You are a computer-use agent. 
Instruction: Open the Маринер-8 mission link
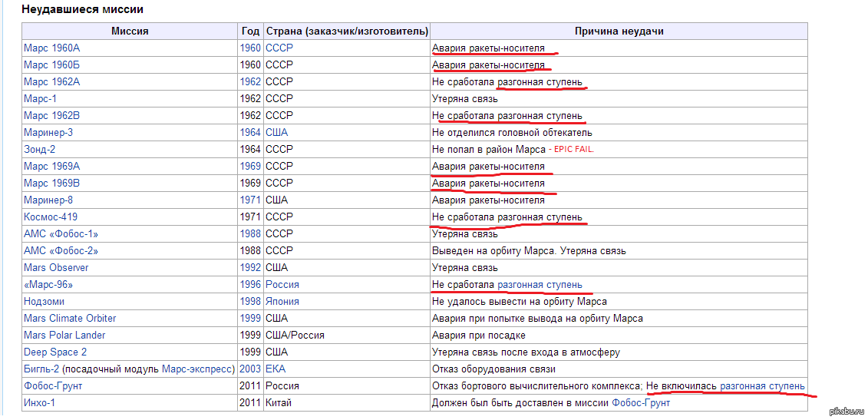pyautogui.click(x=48, y=200)
